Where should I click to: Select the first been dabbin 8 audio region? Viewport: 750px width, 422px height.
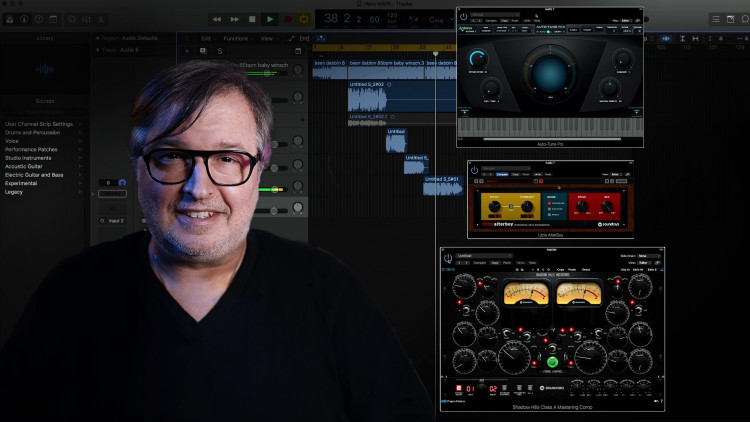(330, 69)
